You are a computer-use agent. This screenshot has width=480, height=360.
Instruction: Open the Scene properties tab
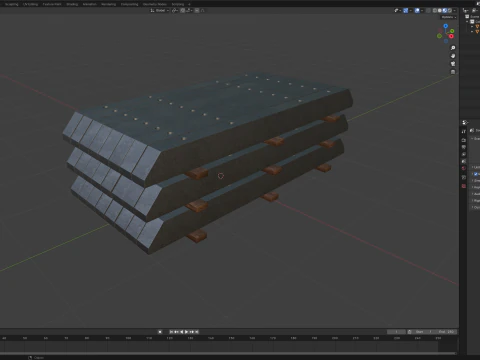coord(464,162)
